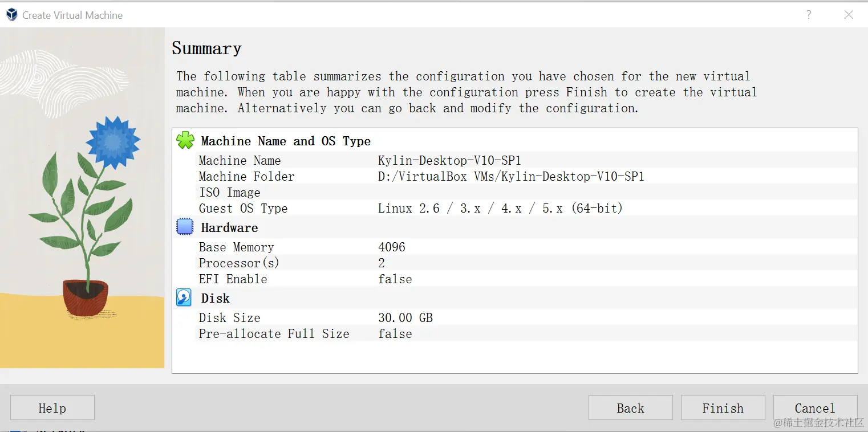
Task: Select the Machine Folder row
Action: 515,176
